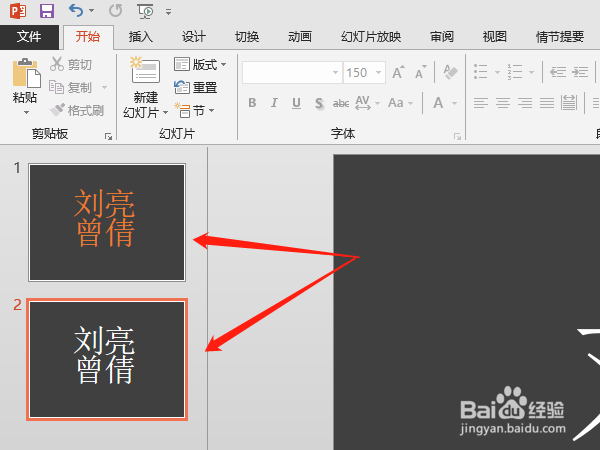
Task: Click the 剪切 (Cut) scissors button
Action: tap(71, 64)
